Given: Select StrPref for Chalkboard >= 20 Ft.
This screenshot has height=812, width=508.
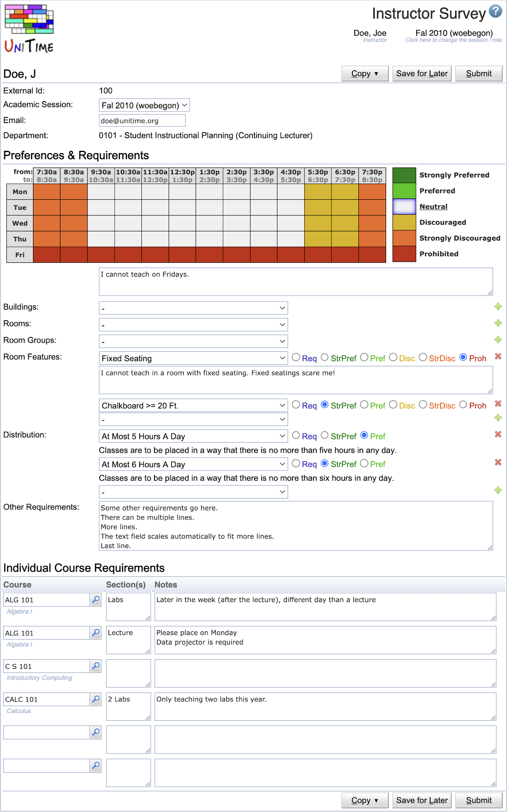Looking at the screenshot, I should click(x=325, y=404).
